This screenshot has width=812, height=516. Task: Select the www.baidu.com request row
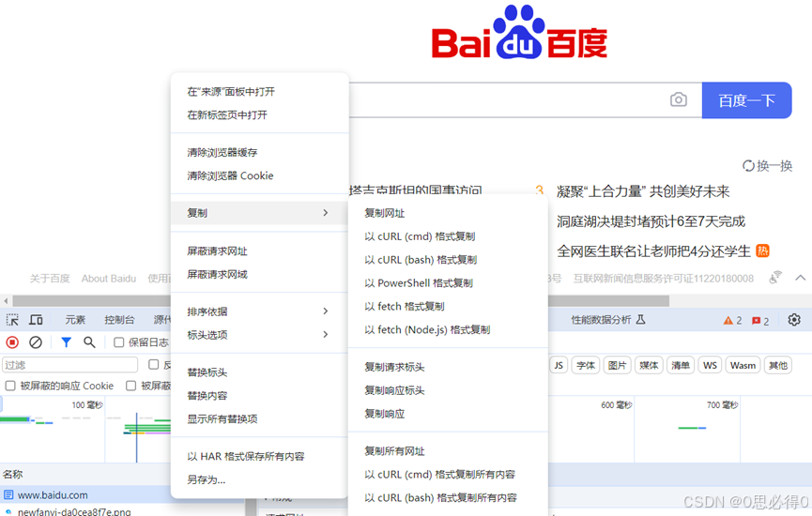click(85, 494)
